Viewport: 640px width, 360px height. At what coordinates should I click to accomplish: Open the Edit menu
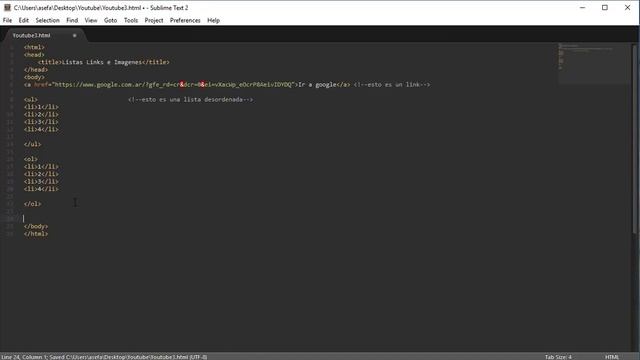24,20
